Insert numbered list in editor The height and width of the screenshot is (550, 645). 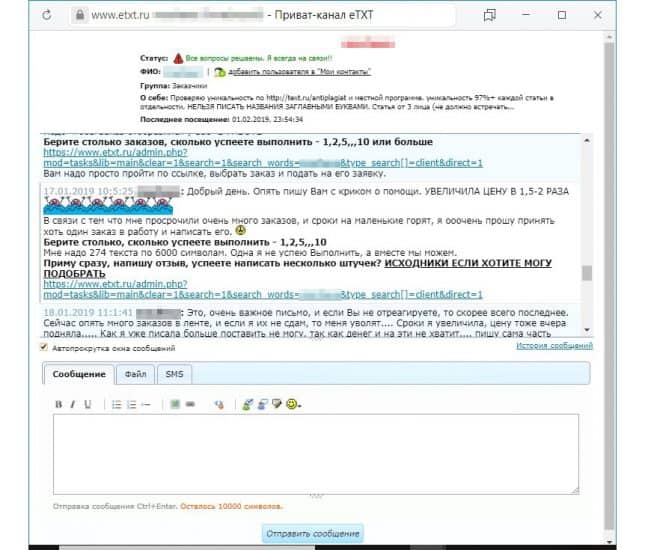[x=131, y=405]
